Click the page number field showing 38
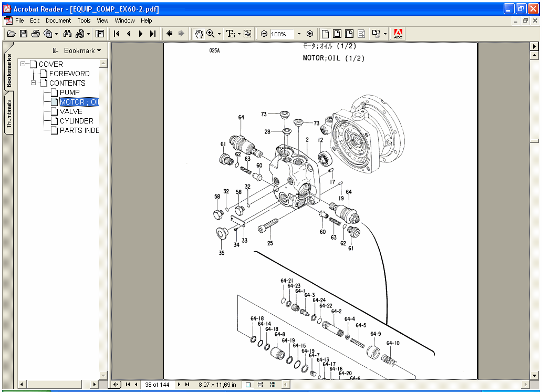Image resolution: width=542 pixels, height=392 pixels. [x=158, y=384]
